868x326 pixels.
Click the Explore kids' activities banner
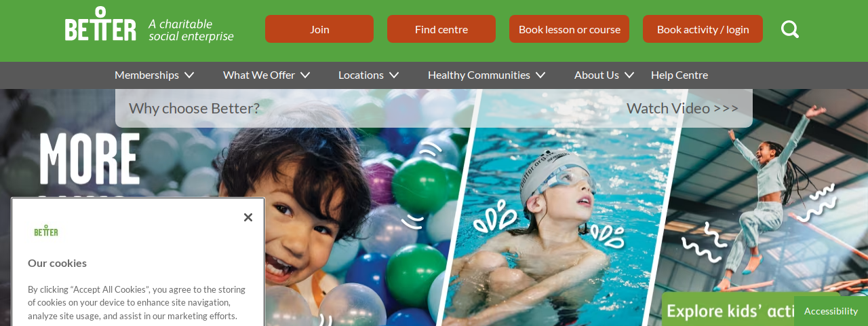(730, 310)
